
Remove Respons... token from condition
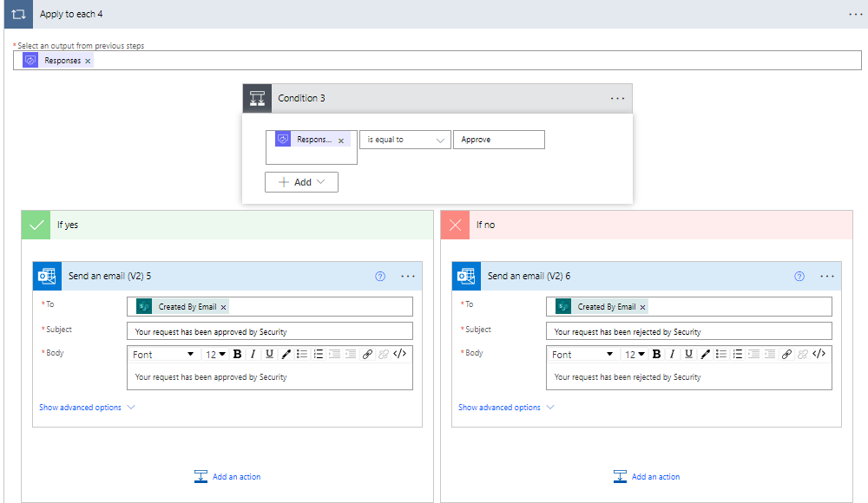click(341, 140)
